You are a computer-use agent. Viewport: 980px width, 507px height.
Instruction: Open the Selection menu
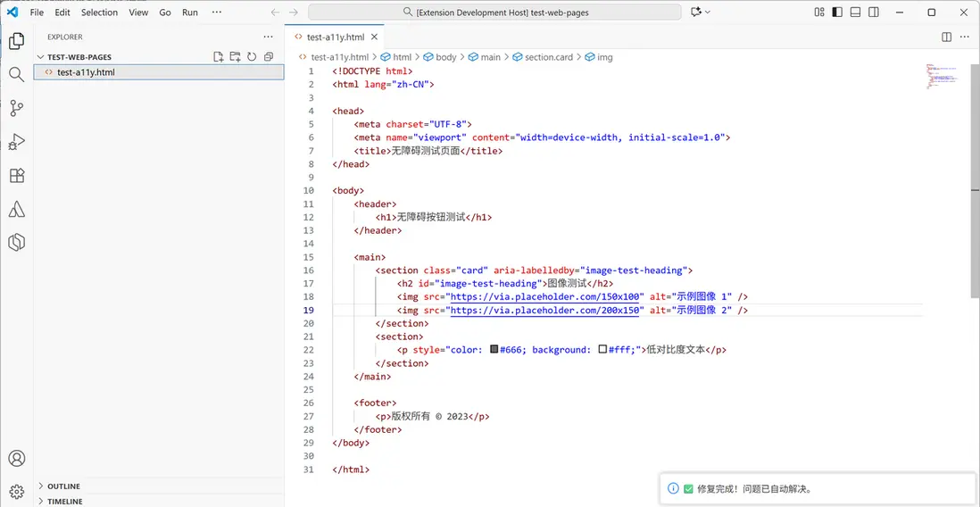click(99, 12)
